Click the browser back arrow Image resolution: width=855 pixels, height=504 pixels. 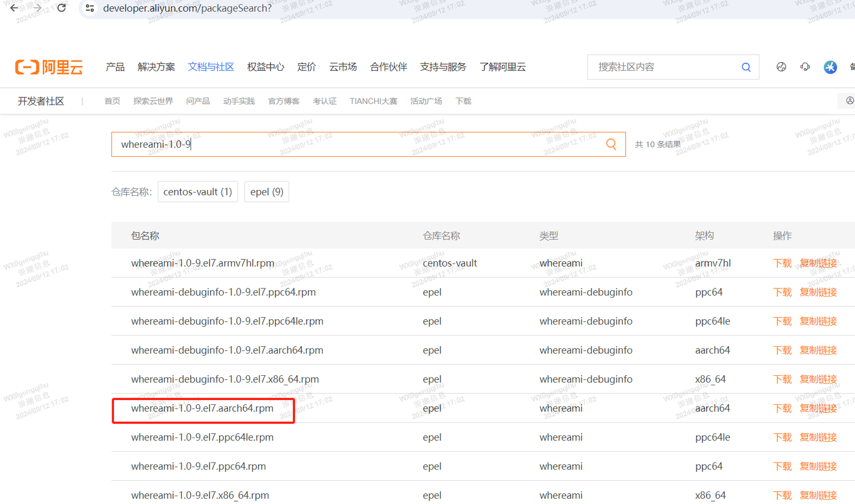[14, 8]
